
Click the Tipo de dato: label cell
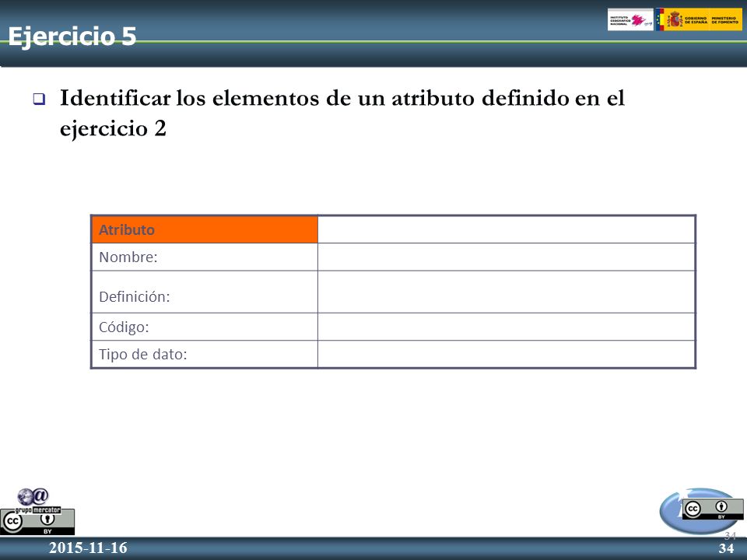[205, 355]
